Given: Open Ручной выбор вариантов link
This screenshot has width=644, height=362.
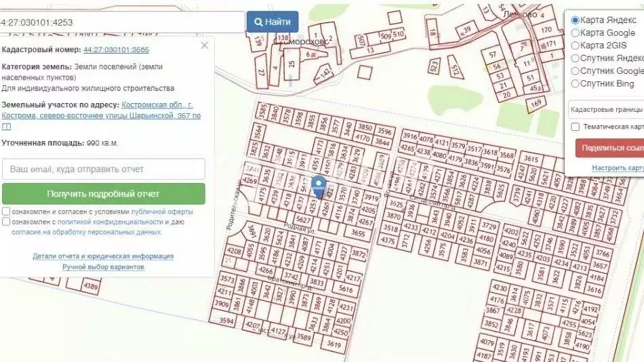Looking at the screenshot, I should (x=103, y=267).
